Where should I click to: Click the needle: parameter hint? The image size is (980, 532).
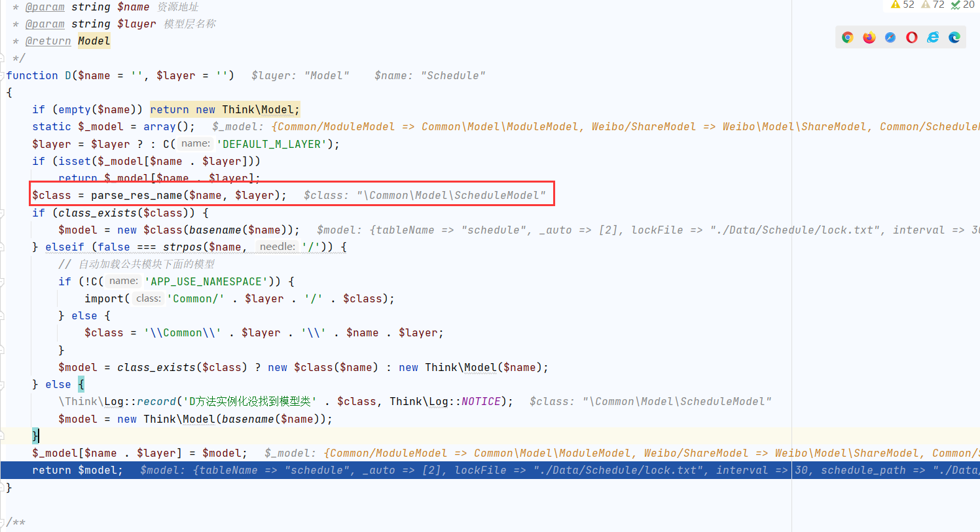pos(278,247)
